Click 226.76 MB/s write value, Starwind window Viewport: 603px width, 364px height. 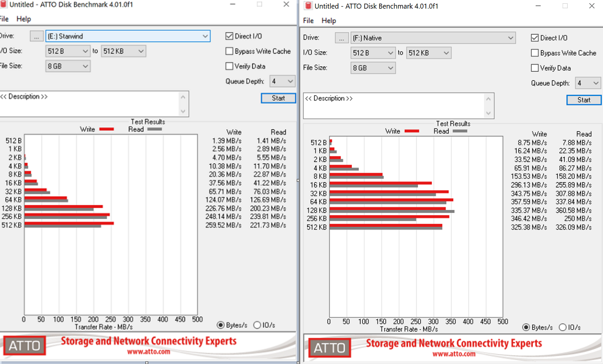(x=224, y=208)
